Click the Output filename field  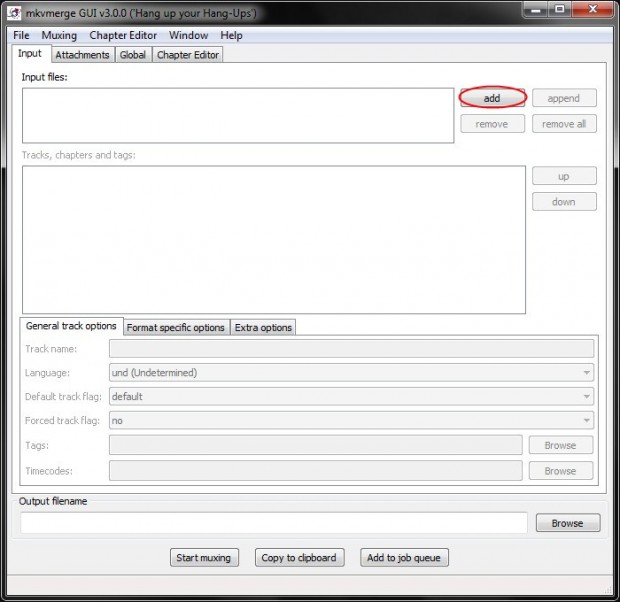point(274,523)
